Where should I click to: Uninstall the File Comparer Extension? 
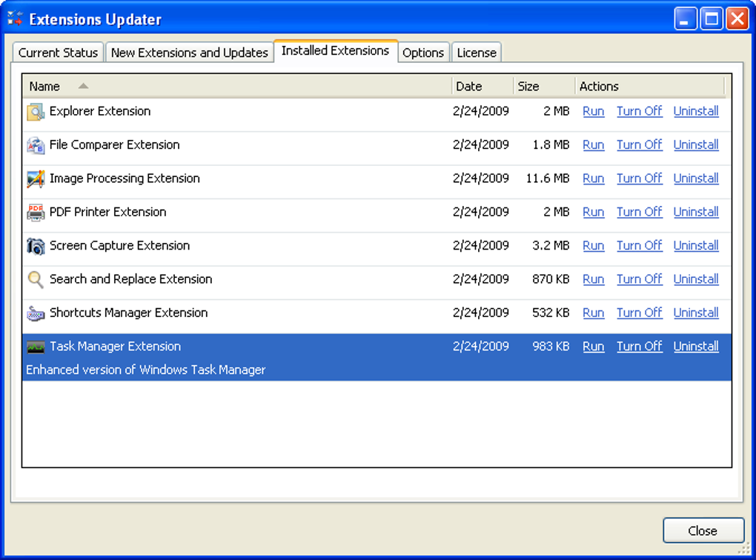coord(695,145)
